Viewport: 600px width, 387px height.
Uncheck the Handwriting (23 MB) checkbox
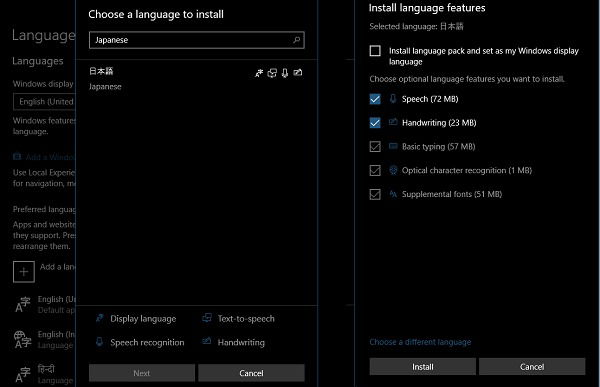(x=375, y=123)
